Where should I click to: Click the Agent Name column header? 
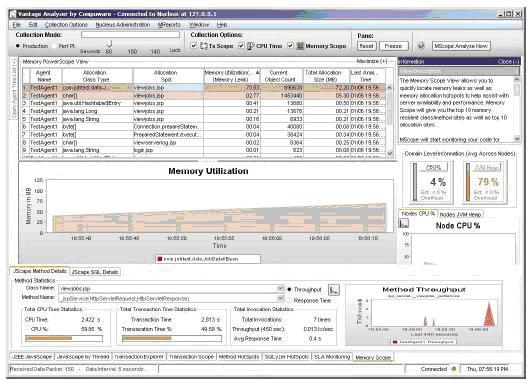pos(44,76)
